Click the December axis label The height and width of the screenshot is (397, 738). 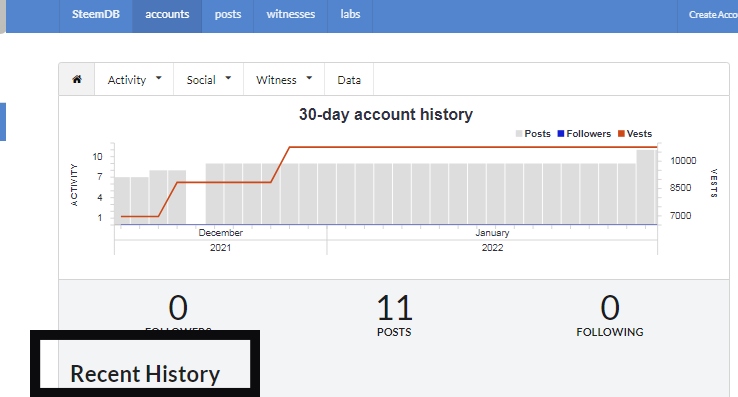point(220,233)
